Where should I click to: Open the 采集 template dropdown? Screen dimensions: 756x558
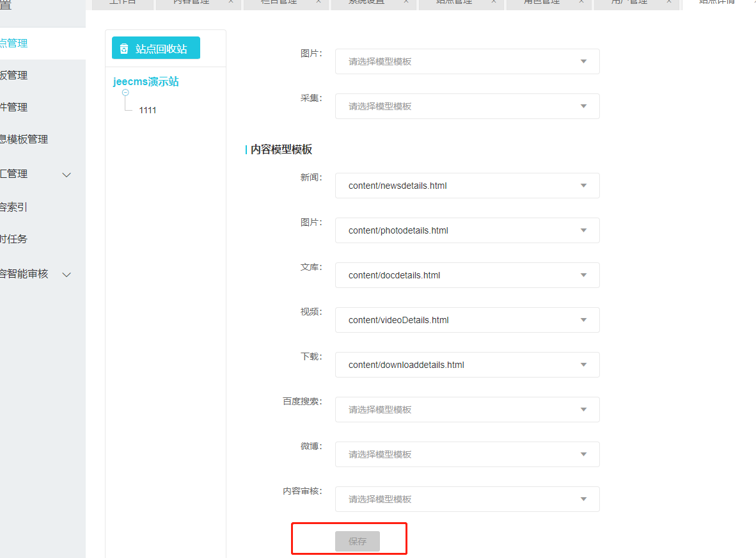[467, 106]
